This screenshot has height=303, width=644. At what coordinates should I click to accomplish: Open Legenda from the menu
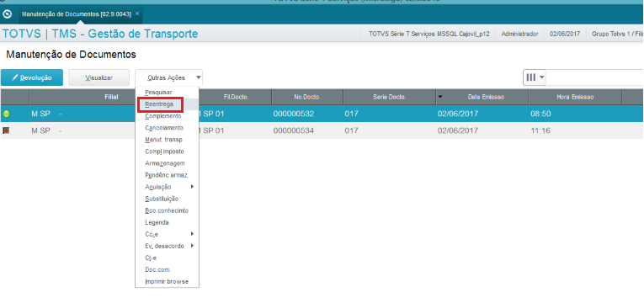pos(157,222)
